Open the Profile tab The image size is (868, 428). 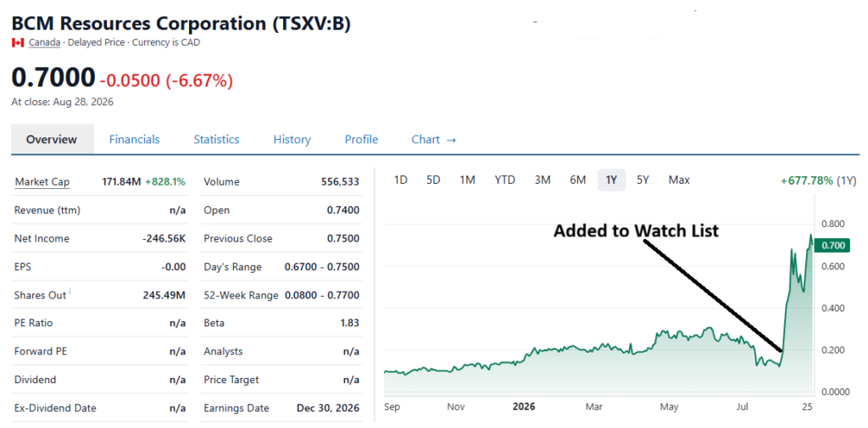tap(361, 140)
